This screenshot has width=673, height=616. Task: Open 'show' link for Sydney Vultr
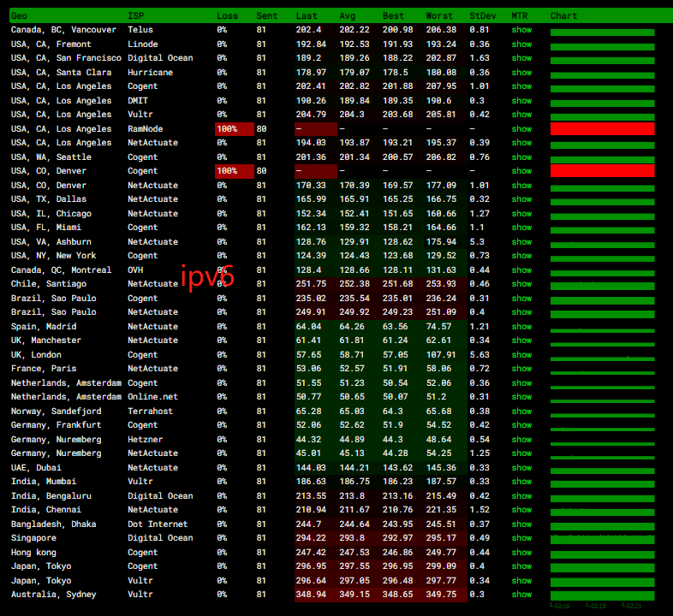coord(521,595)
